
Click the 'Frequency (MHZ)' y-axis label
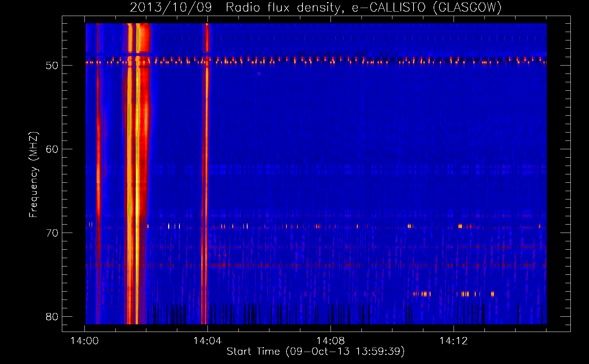[x=33, y=175]
